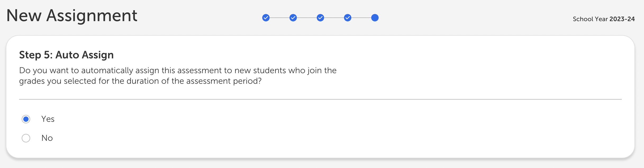Click School Year 2023-24 label

pos(604,19)
